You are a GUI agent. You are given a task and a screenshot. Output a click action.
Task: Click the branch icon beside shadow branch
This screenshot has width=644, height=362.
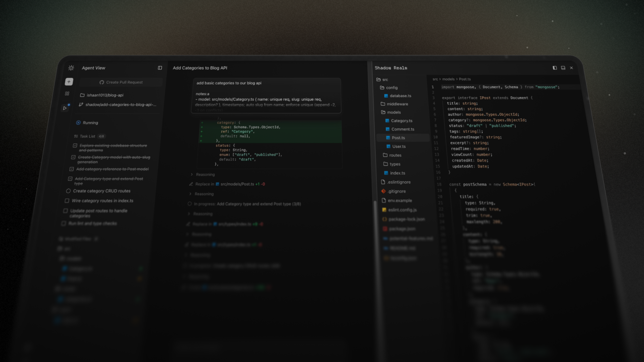tap(81, 105)
